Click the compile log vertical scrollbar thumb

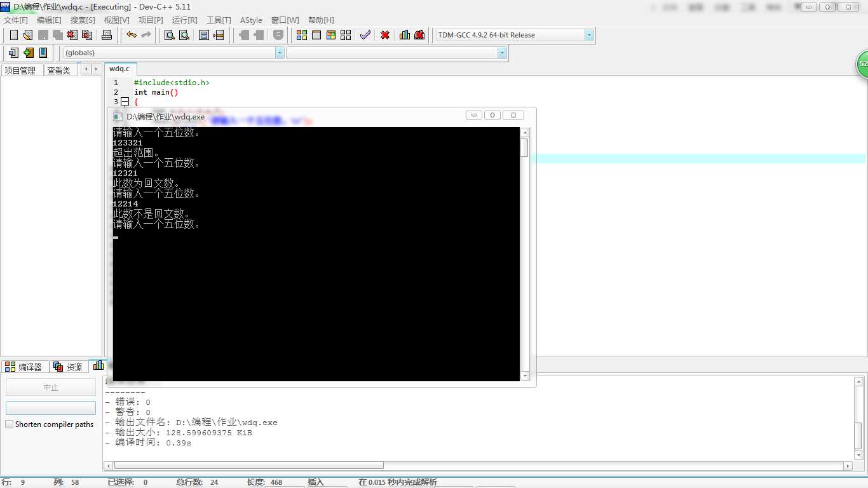click(x=858, y=436)
